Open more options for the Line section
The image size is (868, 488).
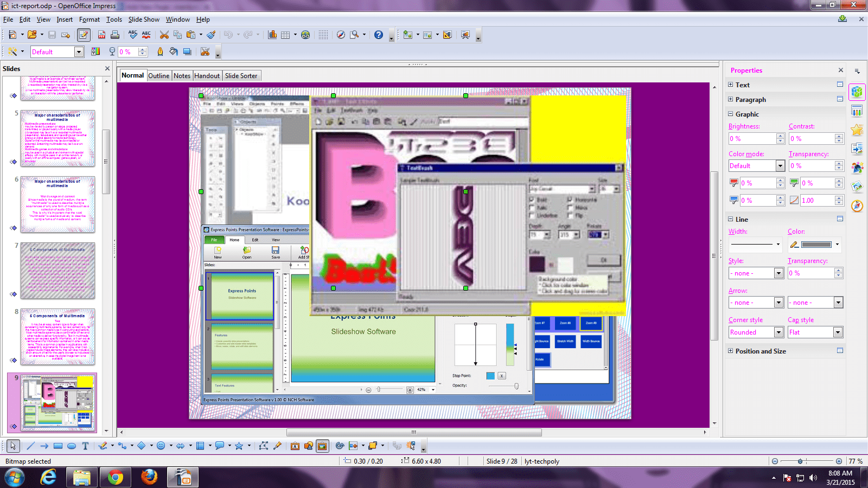840,219
